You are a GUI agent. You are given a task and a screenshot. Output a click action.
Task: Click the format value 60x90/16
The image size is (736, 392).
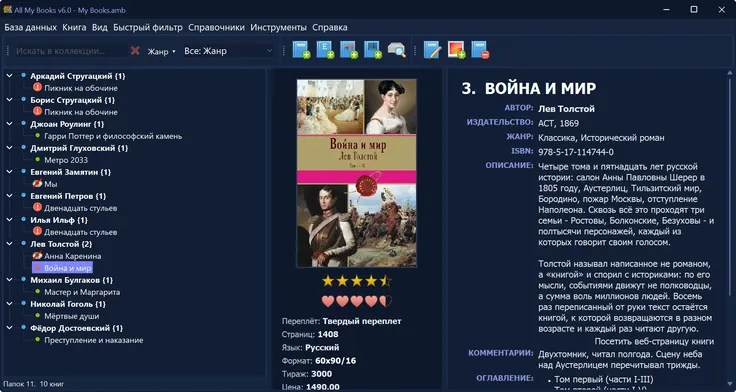pos(336,361)
